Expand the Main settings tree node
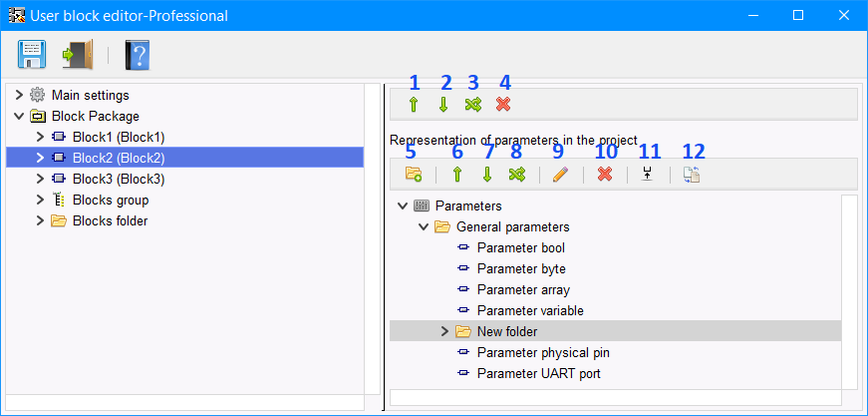 pos(19,95)
